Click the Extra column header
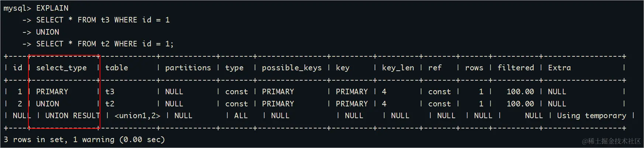Image resolution: width=644 pixels, height=148 pixels. pyautogui.click(x=559, y=68)
